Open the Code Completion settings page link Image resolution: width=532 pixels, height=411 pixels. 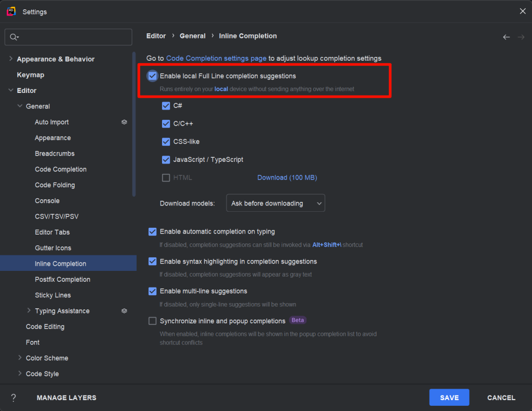point(216,59)
